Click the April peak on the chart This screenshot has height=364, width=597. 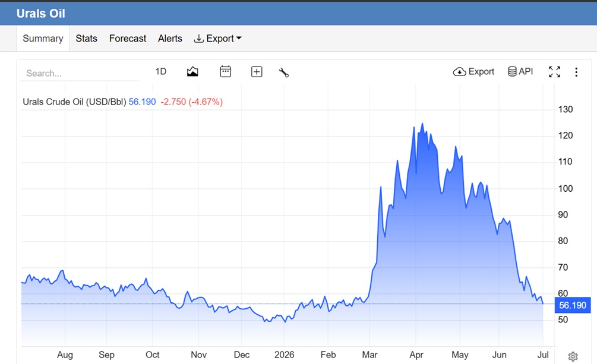[x=422, y=124]
